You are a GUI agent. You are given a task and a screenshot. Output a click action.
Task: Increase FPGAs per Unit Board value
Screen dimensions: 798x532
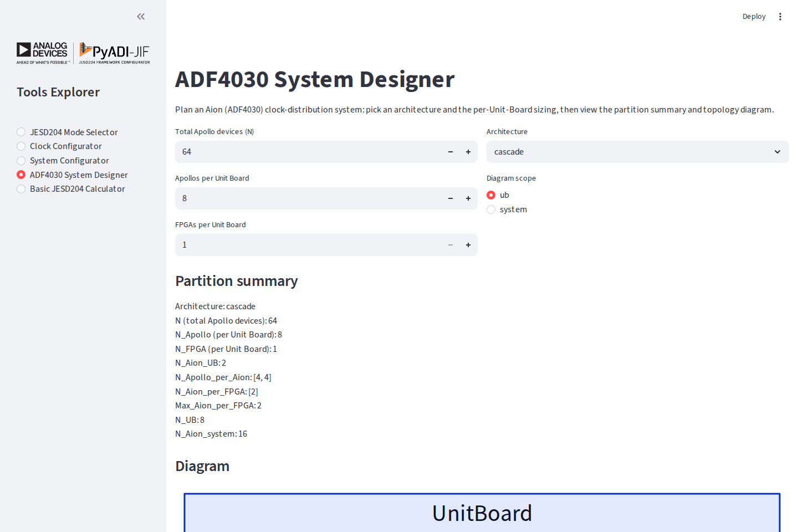click(x=468, y=245)
